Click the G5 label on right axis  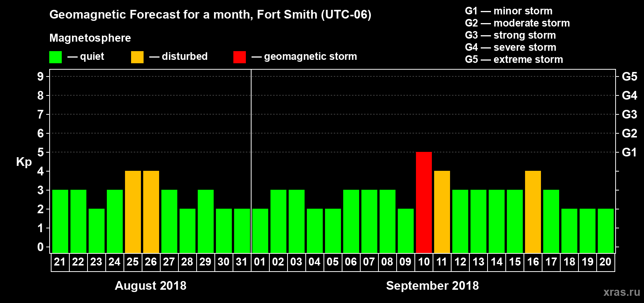629,77
